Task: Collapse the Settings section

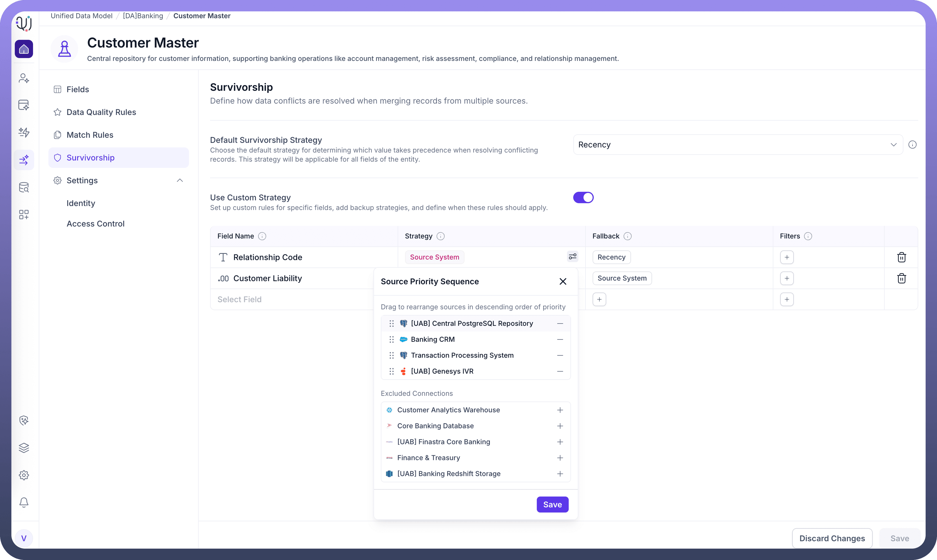Action: [x=180, y=180]
